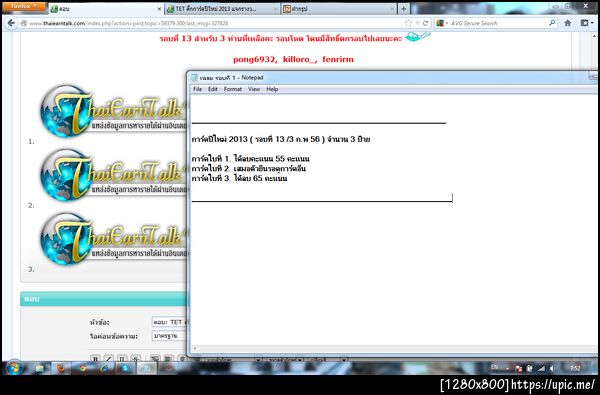Image resolution: width=600 pixels, height=395 pixels.
Task: Open Google Chrome from the taskbar
Action: point(83,368)
